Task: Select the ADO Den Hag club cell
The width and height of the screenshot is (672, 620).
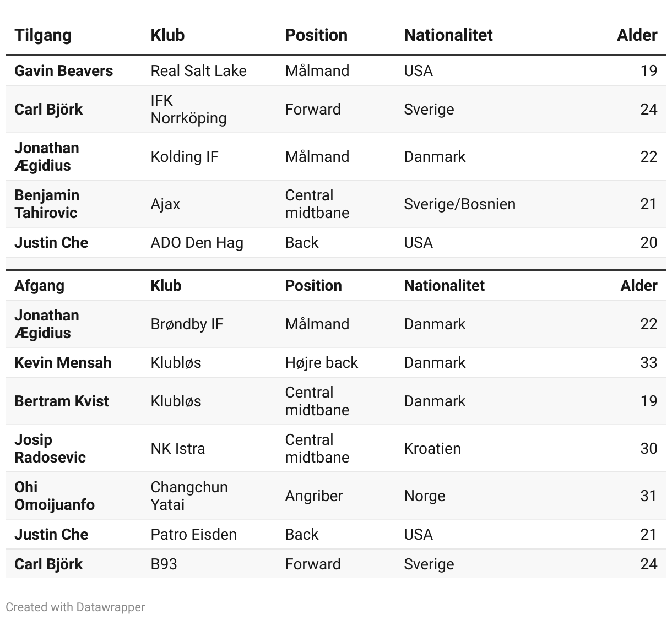Action: 197,242
